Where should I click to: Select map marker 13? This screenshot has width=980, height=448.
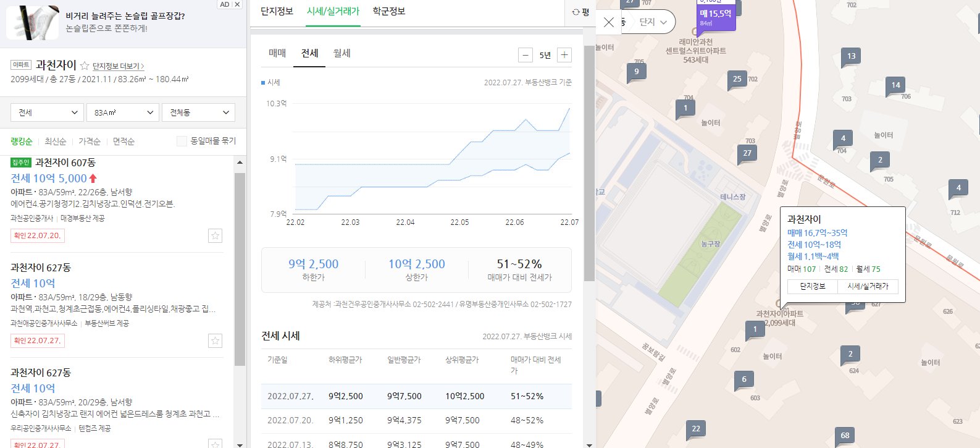click(x=852, y=56)
